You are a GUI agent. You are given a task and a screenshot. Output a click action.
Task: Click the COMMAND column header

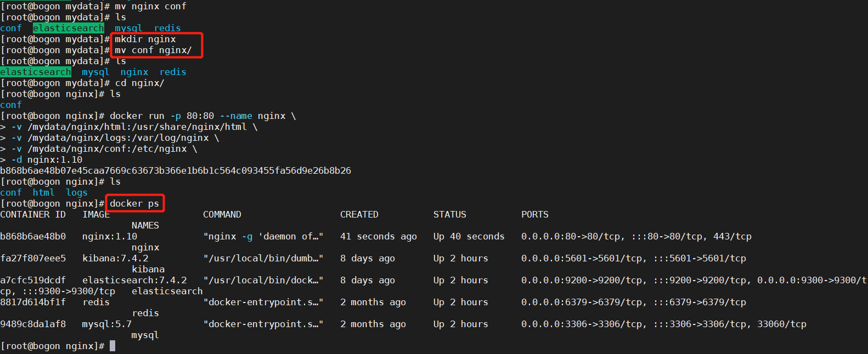(x=222, y=214)
